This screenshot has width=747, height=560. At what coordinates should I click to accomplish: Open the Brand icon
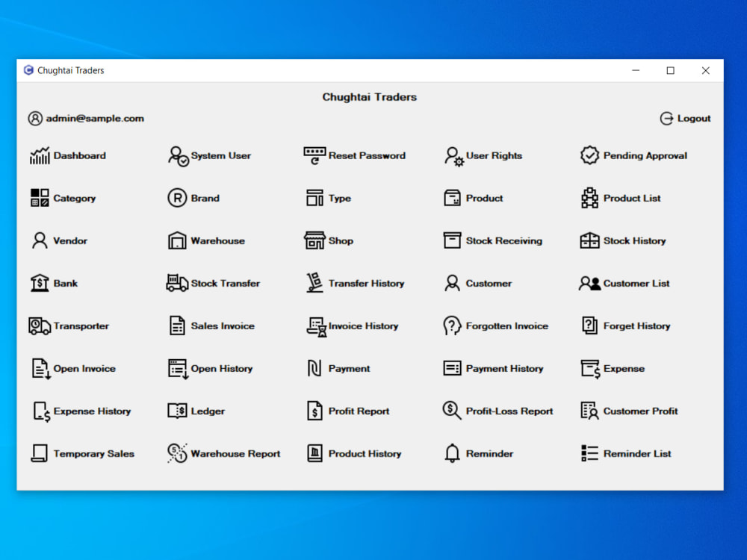pyautogui.click(x=176, y=198)
